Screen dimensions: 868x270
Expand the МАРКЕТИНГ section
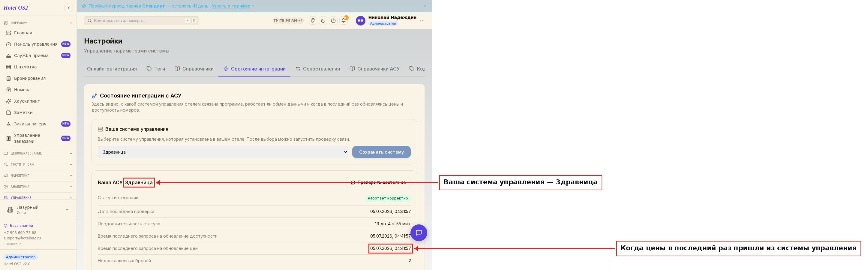38,175
